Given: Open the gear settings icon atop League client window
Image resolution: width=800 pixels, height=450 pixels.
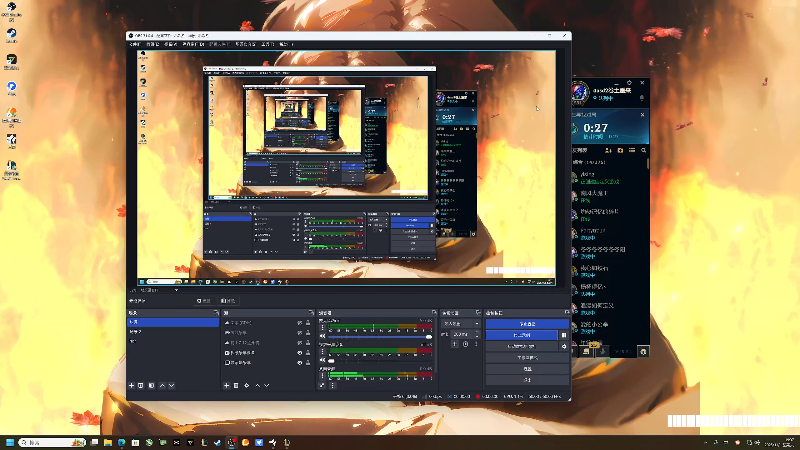Looking at the screenshot, I should (629, 83).
